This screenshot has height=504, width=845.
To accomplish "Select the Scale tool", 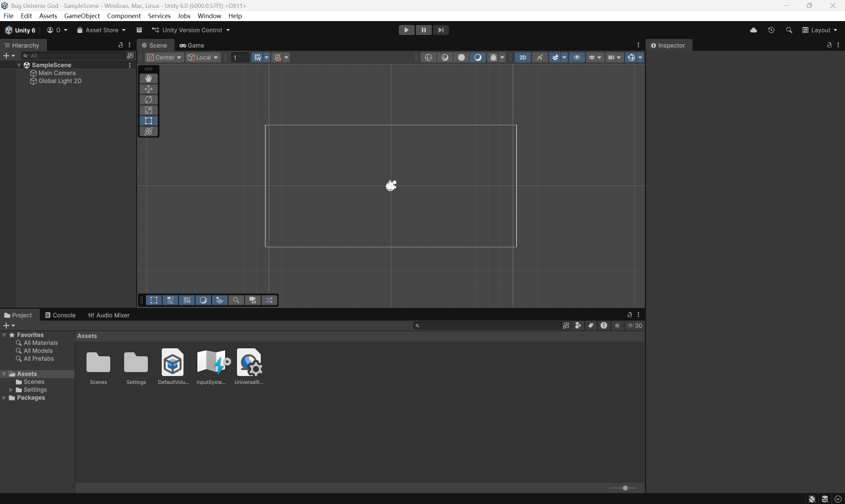I will [149, 110].
